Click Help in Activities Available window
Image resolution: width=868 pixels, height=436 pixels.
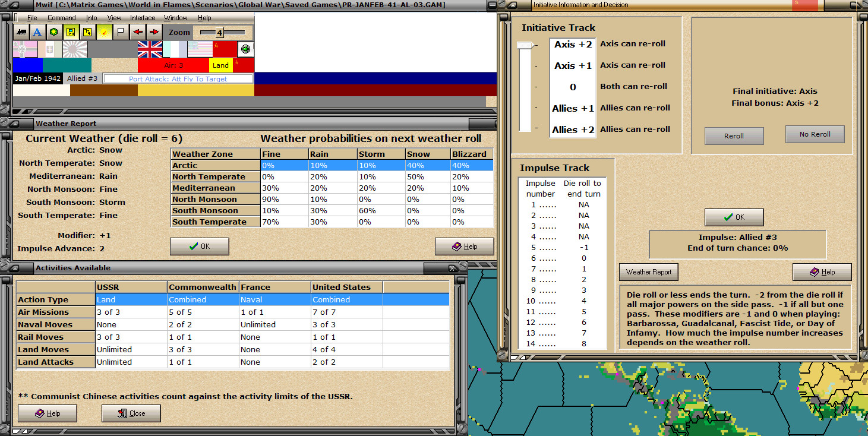point(48,413)
